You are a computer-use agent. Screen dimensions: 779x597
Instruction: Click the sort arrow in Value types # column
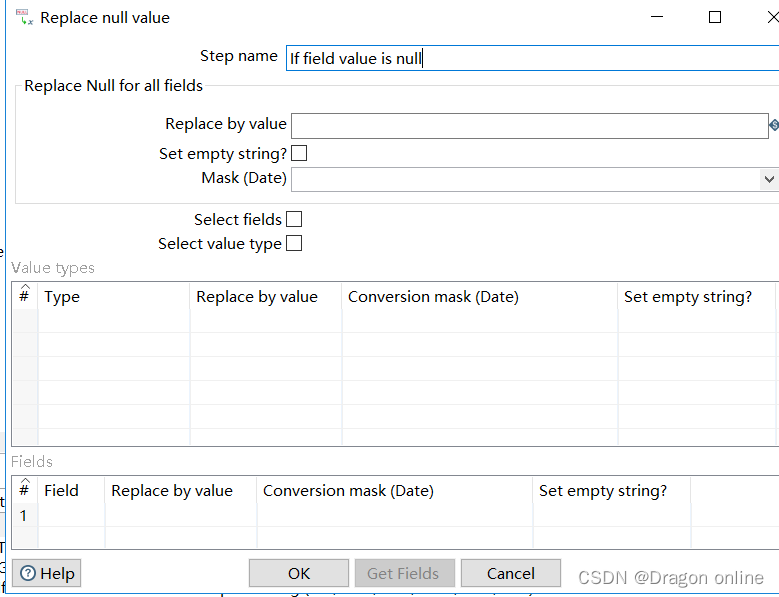pyautogui.click(x=25, y=287)
